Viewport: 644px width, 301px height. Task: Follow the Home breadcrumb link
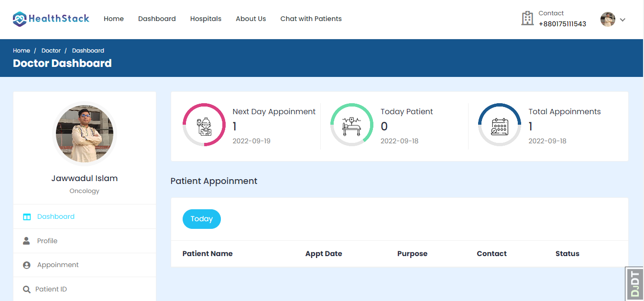click(22, 51)
